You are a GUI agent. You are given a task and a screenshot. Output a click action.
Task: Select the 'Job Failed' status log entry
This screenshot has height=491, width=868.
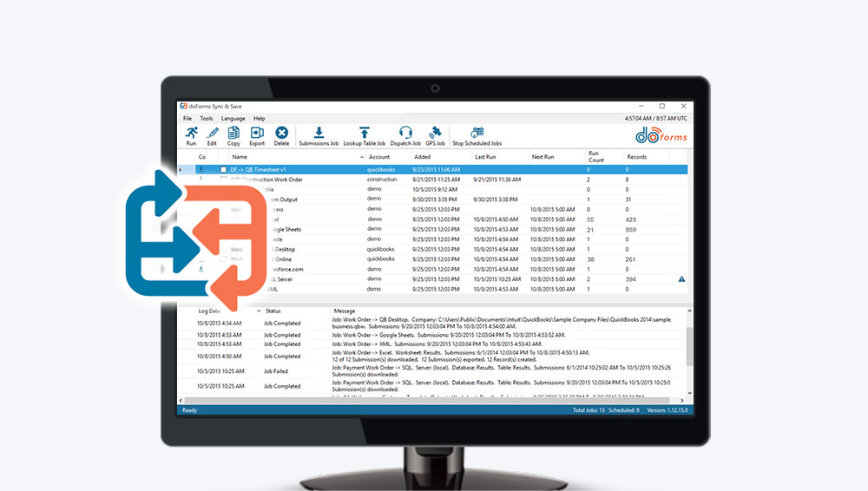[x=276, y=371]
